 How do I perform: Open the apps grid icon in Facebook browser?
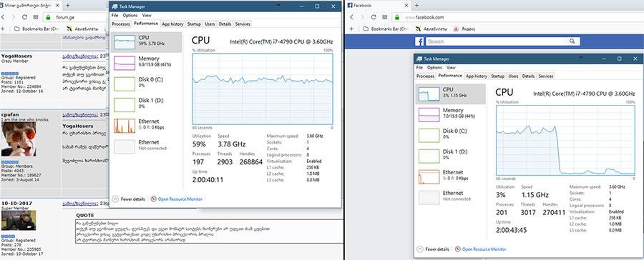click(x=385, y=17)
